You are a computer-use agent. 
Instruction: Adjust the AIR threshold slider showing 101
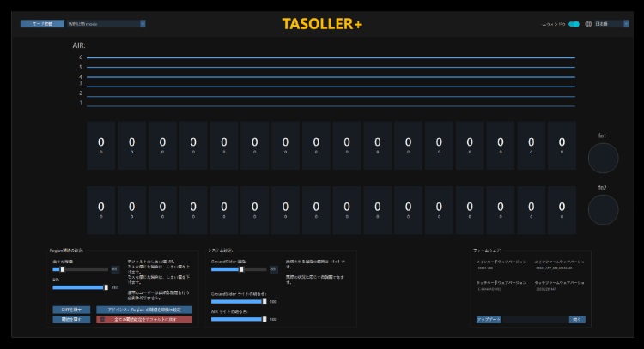coord(81,287)
